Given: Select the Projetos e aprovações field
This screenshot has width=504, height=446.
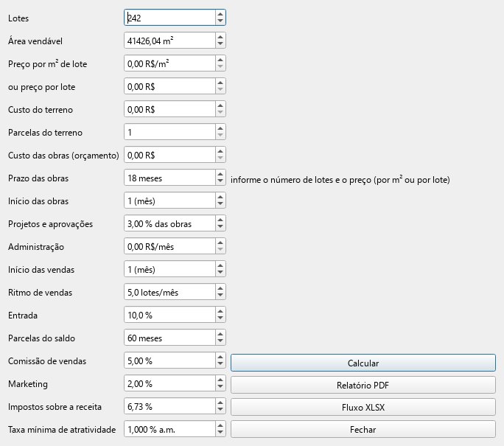Looking at the screenshot, I should coord(169,223).
